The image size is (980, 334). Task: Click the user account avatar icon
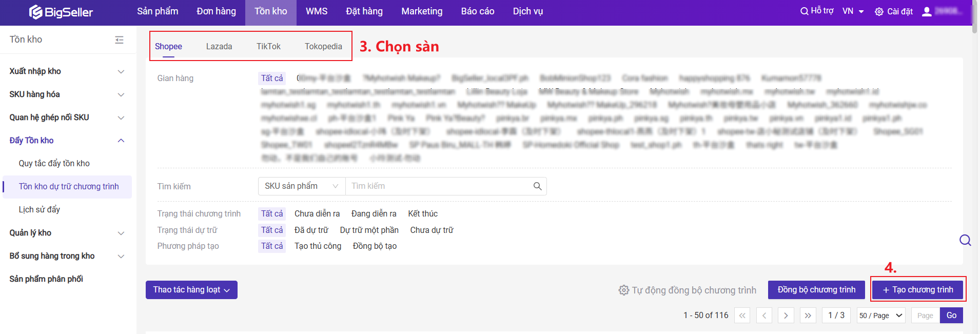point(927,11)
